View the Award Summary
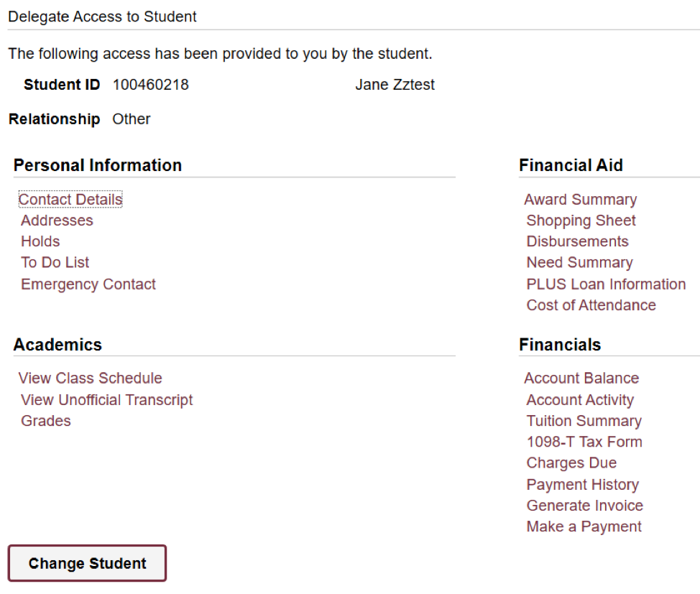The width and height of the screenshot is (700, 594). 580,199
